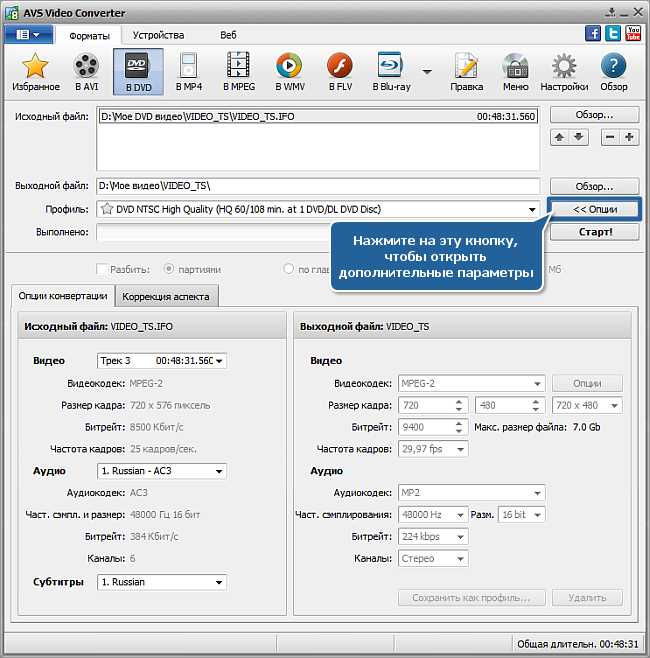Open the YouTube icon
Viewport: 650px width, 658px height.
coord(633,33)
